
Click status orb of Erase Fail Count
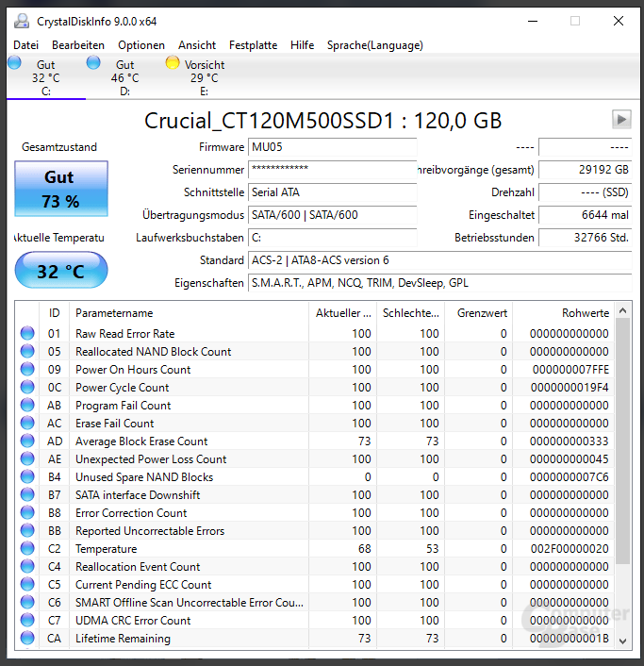click(x=27, y=423)
